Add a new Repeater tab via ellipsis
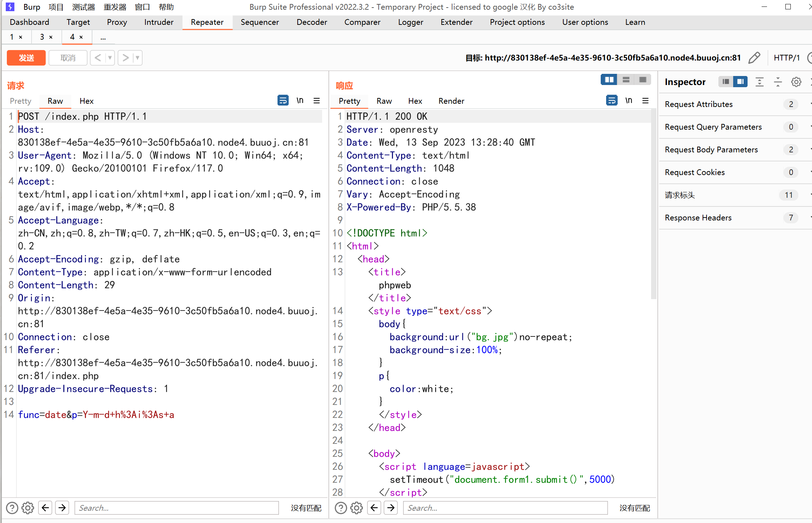 103,37
